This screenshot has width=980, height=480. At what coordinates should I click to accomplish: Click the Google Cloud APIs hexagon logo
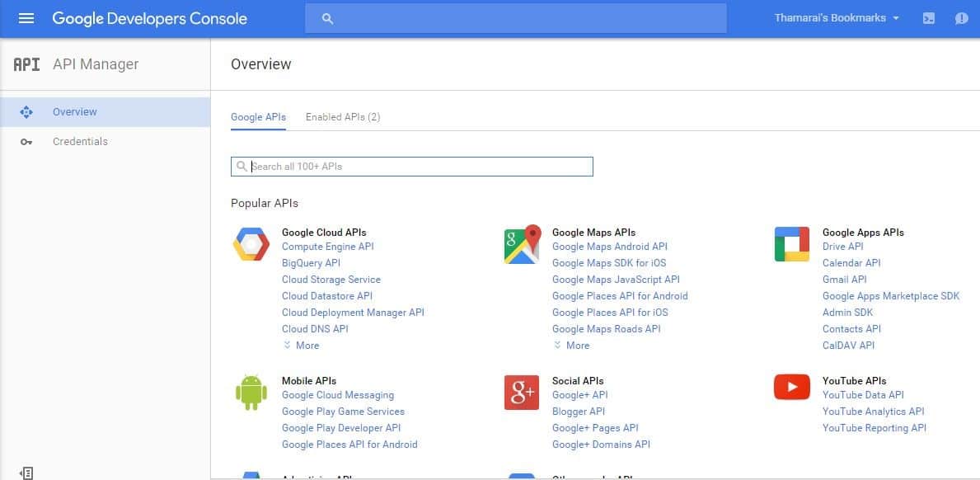tap(251, 244)
